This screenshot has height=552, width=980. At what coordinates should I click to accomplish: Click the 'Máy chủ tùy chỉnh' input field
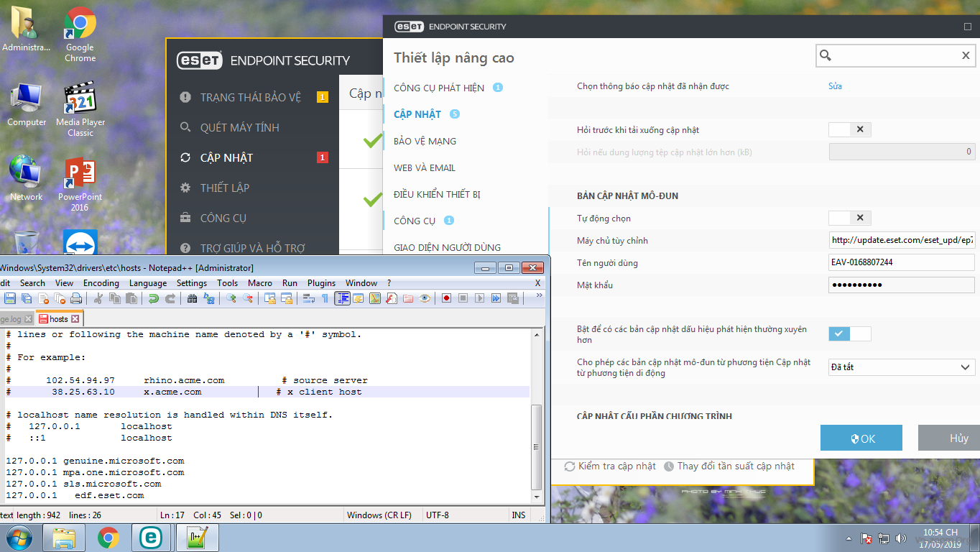click(x=901, y=240)
